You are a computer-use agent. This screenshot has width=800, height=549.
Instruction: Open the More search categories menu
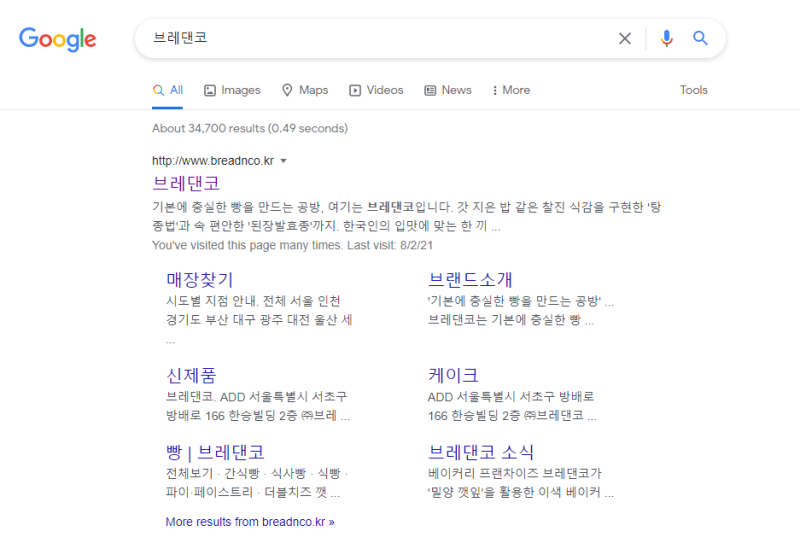tap(511, 90)
